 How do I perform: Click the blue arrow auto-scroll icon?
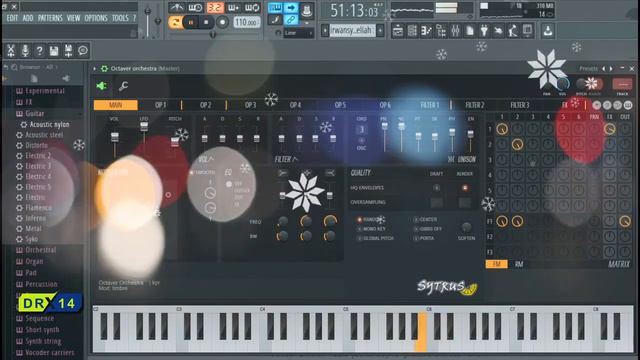291,8
